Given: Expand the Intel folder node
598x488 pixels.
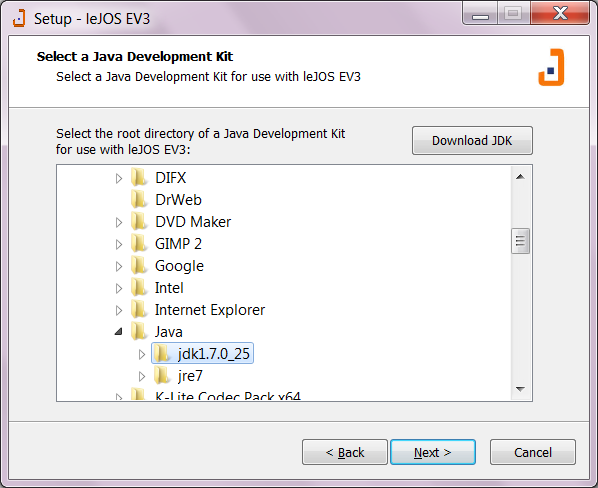Looking at the screenshot, I should (x=119, y=288).
